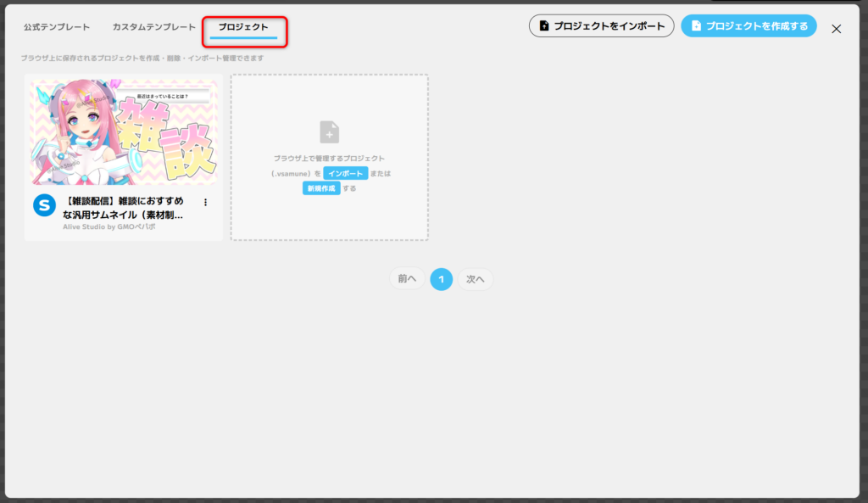This screenshot has width=868, height=503.
Task: Click the 【雑談配信】 project title text
Action: tap(124, 208)
